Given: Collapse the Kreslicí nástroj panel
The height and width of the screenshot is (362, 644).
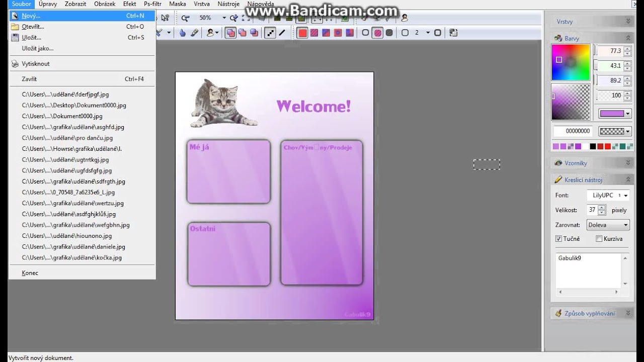Looking at the screenshot, I should [628, 179].
